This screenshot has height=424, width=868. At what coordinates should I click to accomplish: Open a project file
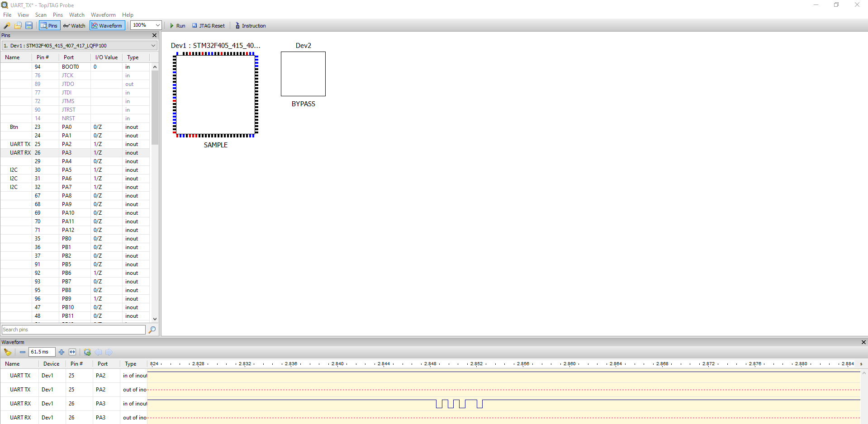pos(18,26)
